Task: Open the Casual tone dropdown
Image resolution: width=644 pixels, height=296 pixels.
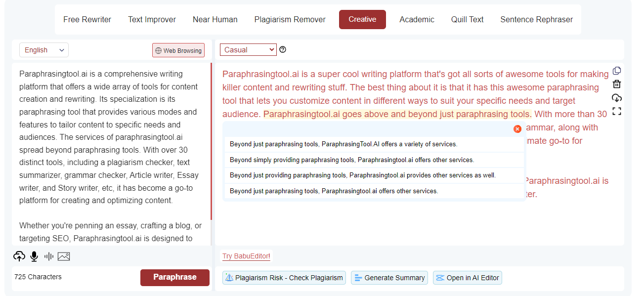Action: tap(248, 49)
